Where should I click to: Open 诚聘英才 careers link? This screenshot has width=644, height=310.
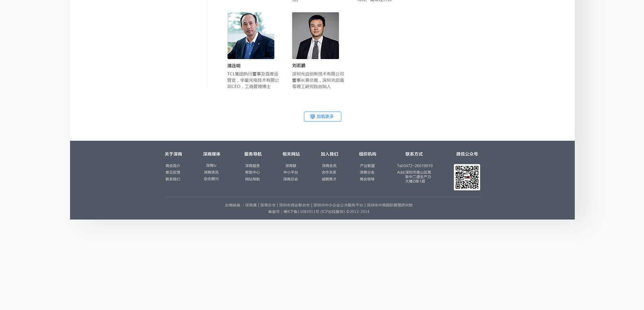[x=329, y=179]
